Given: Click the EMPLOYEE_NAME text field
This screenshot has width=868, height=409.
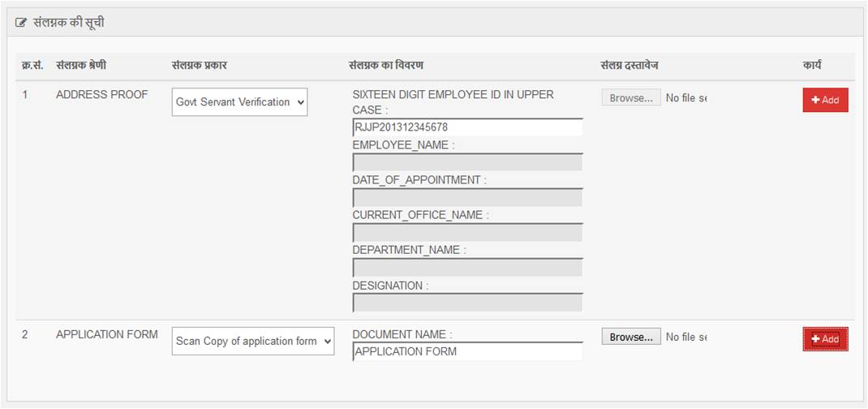Looking at the screenshot, I should (467, 162).
